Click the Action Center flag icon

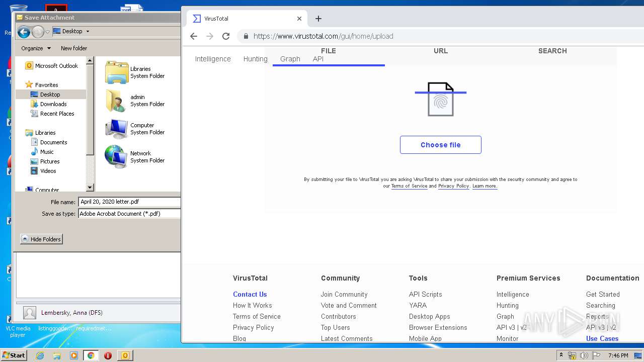pyautogui.click(x=596, y=355)
